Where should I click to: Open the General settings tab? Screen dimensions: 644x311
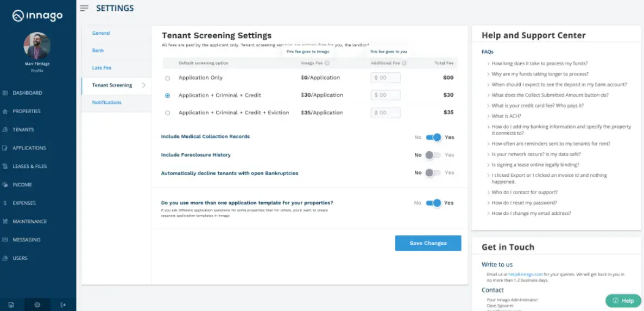(116, 33)
